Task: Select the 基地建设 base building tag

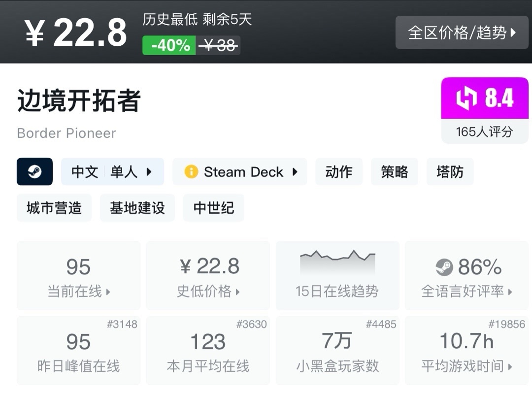Action: click(137, 208)
